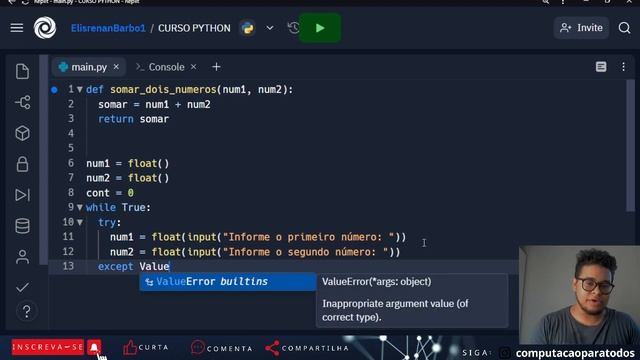The height and width of the screenshot is (360, 640).
Task: Click 'return somar' on line 3
Action: [x=133, y=119]
